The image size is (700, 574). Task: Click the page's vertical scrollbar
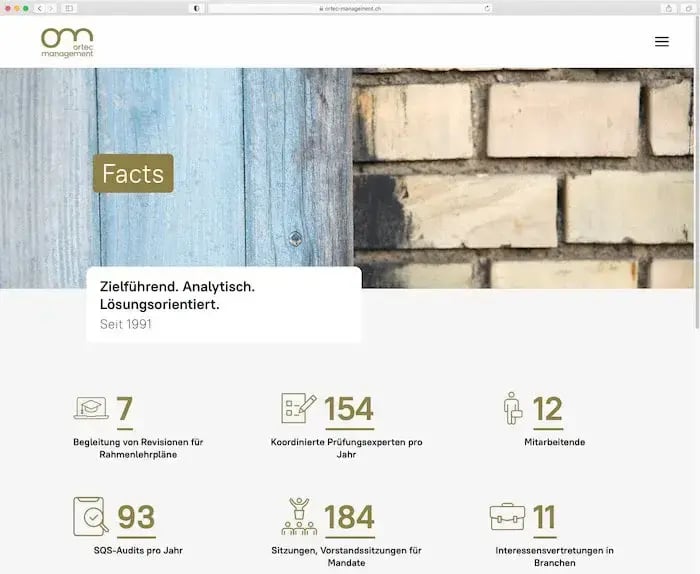click(696, 200)
